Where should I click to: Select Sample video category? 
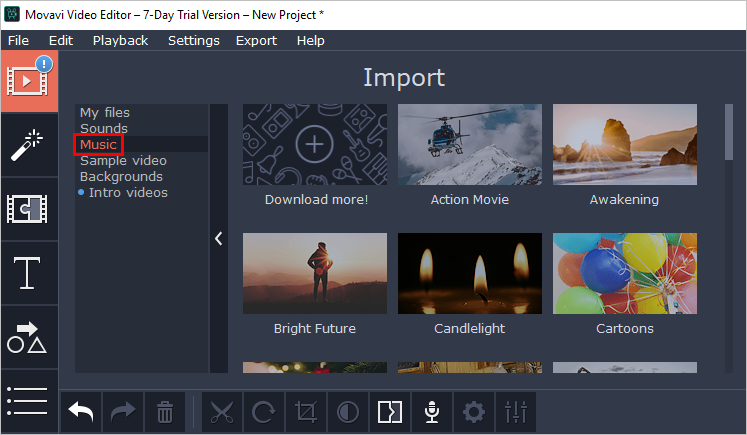coord(141,161)
